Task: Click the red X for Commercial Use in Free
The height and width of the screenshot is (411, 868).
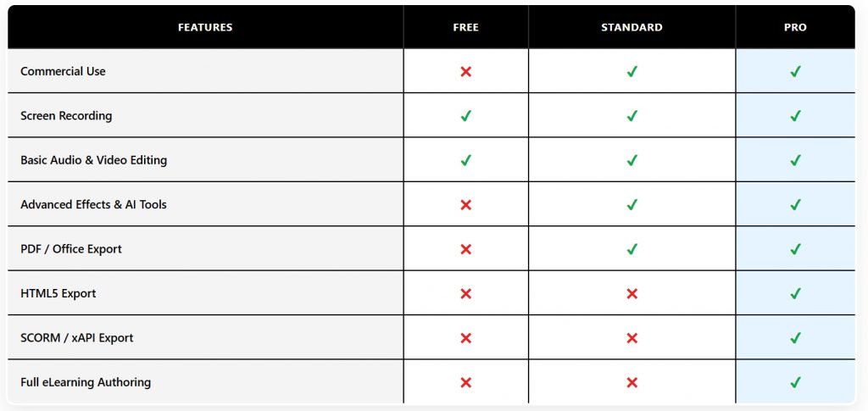Action: [465, 72]
